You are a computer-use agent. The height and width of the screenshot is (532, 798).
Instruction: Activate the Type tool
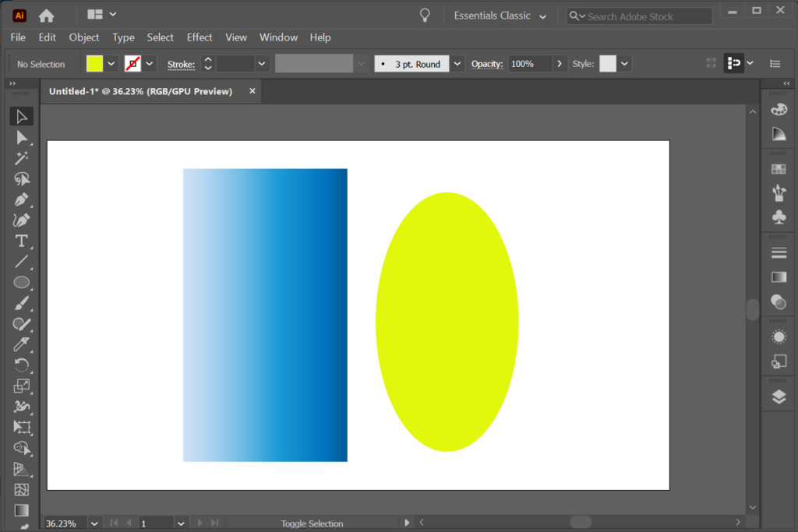(21, 241)
